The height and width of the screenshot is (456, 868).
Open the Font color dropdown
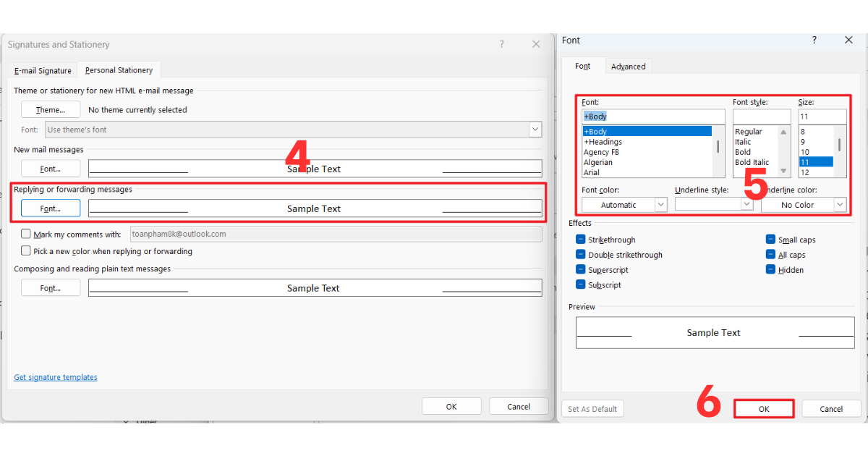624,205
